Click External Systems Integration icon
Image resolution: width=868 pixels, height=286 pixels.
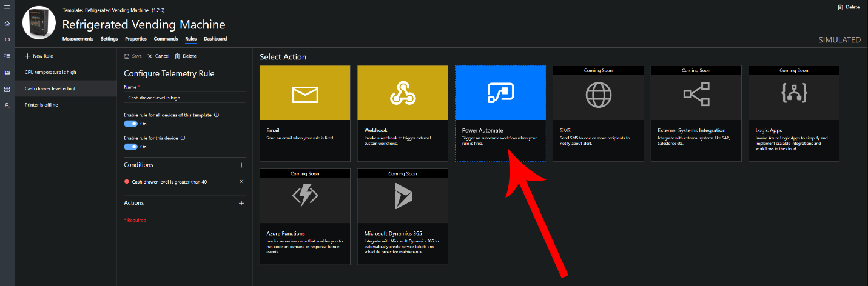[x=696, y=95]
